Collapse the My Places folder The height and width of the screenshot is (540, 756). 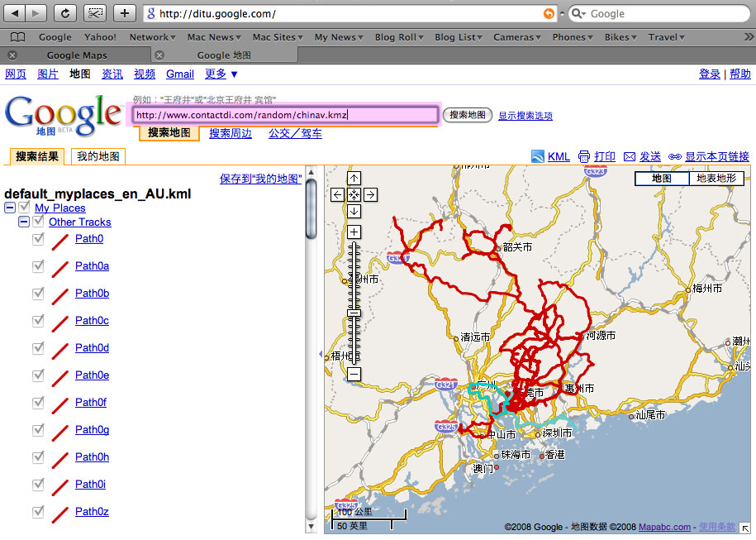click(10, 208)
